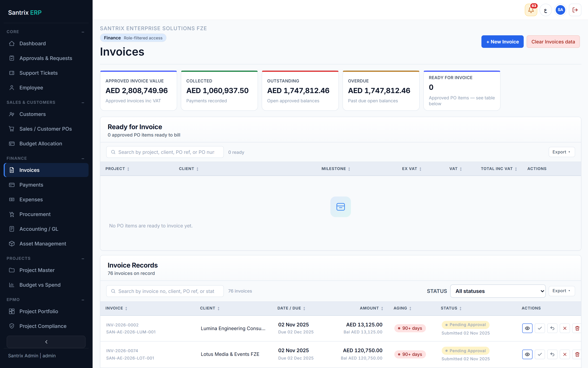Click Clear Invoices data button
Image resolution: width=588 pixels, height=368 pixels.
(x=553, y=42)
